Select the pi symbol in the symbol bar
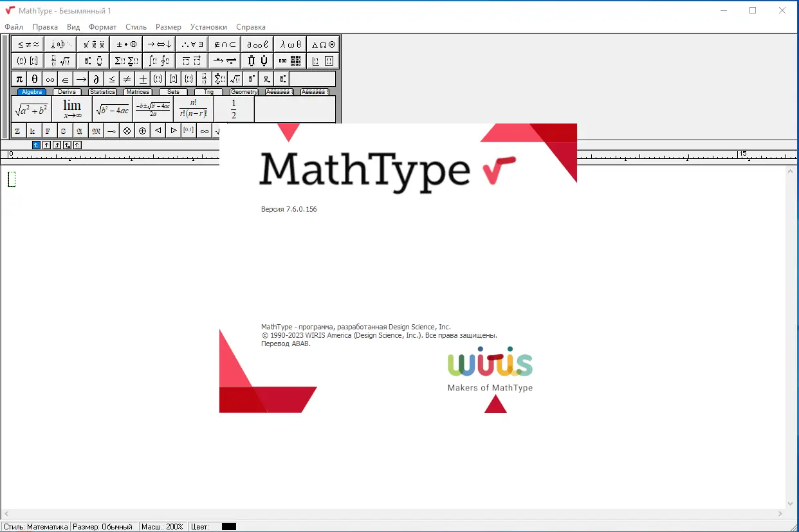This screenshot has width=799, height=532. [19, 78]
